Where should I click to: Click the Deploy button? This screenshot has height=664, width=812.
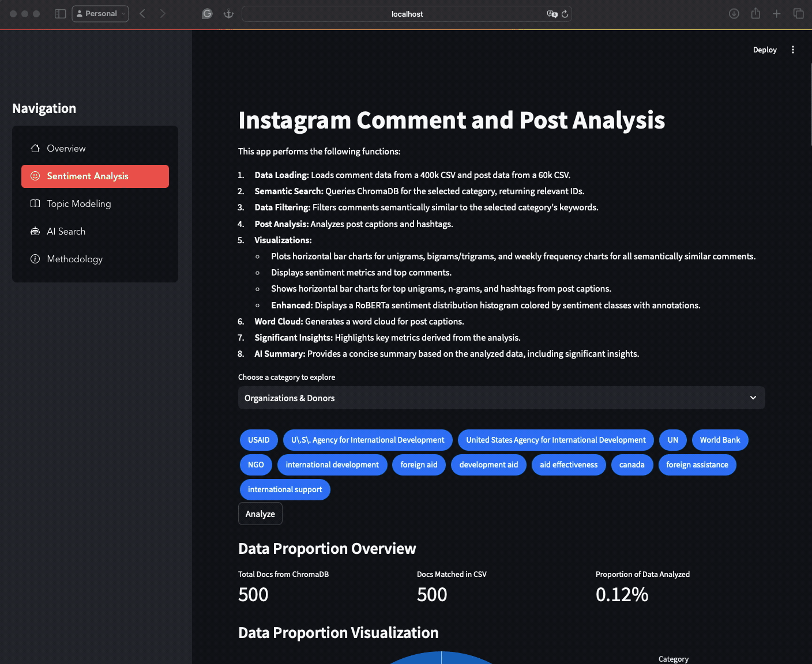764,50
